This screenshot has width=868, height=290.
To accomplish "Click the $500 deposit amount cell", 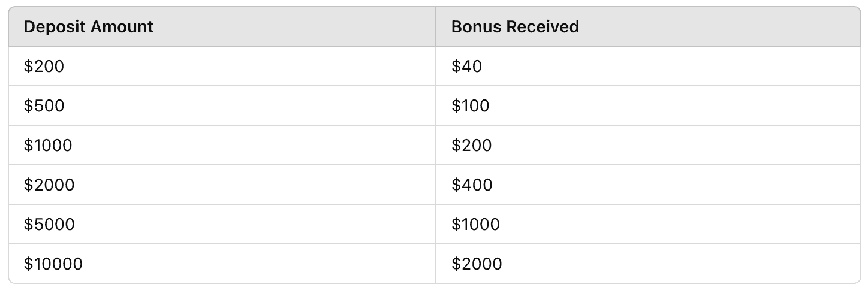I will [44, 106].
